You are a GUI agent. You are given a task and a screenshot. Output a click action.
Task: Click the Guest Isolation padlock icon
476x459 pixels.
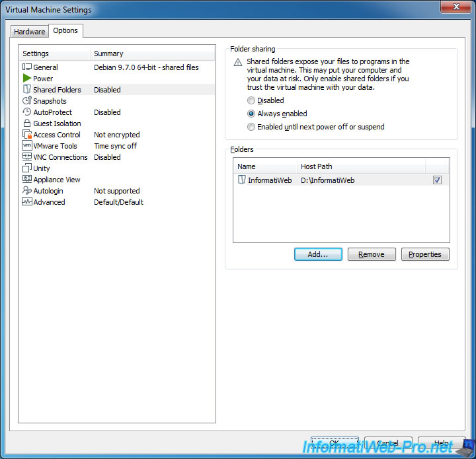[x=26, y=123]
